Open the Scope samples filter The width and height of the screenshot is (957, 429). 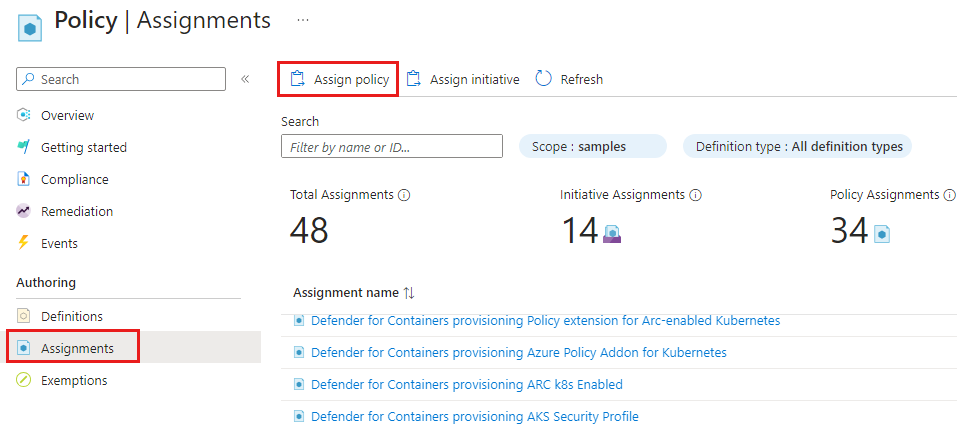(592, 146)
